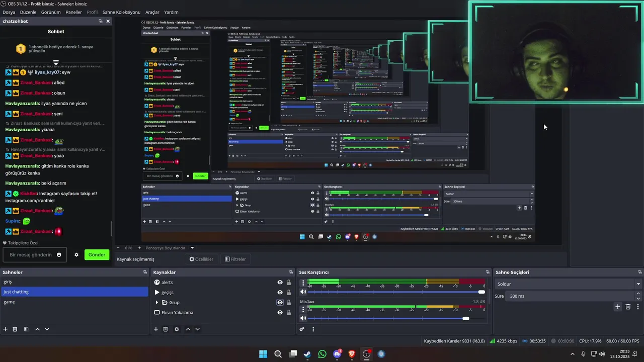Show hidden system tray icons

pyautogui.click(x=572, y=354)
